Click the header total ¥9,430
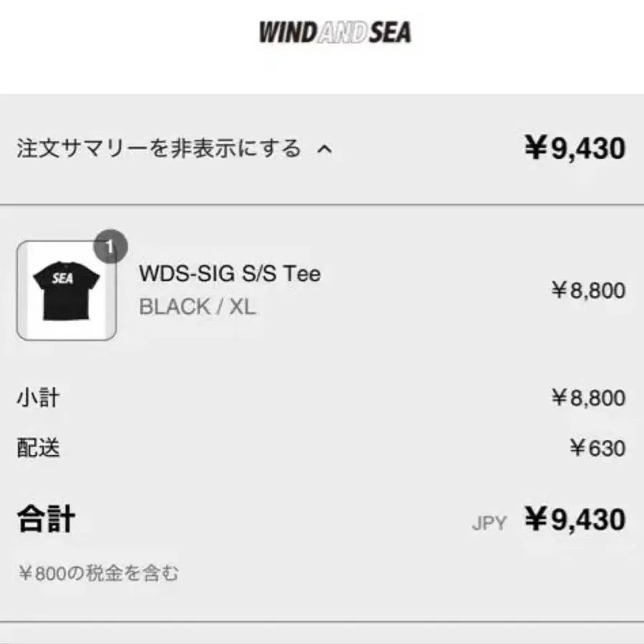The height and width of the screenshot is (644, 644). pyautogui.click(x=575, y=148)
